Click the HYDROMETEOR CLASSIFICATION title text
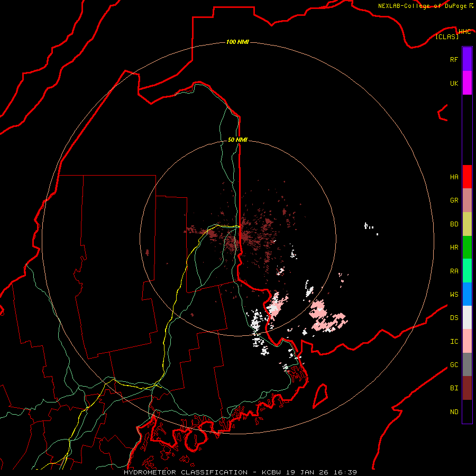Image resolution: width=476 pixels, height=476 pixels. (x=186, y=472)
